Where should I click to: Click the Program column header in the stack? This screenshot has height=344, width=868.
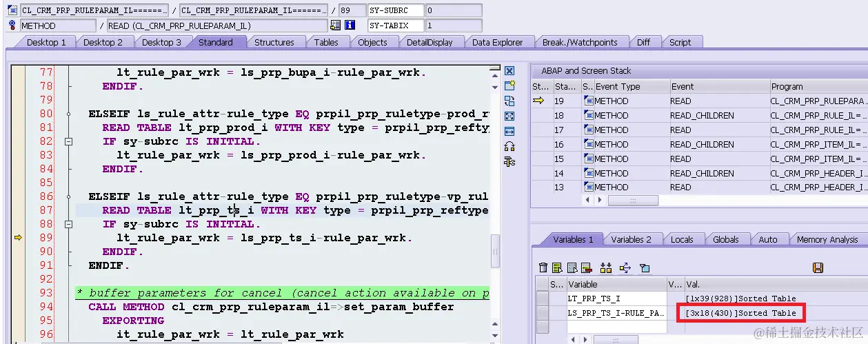[818, 86]
